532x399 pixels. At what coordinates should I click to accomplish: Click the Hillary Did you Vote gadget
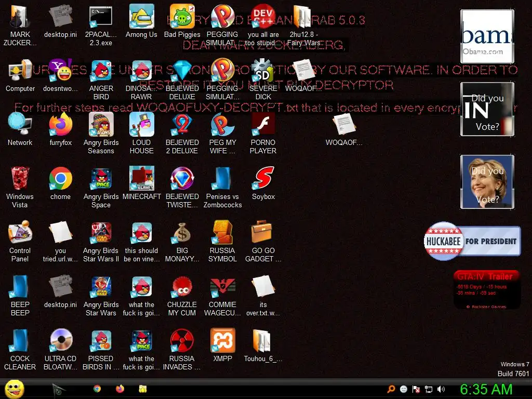tap(487, 181)
